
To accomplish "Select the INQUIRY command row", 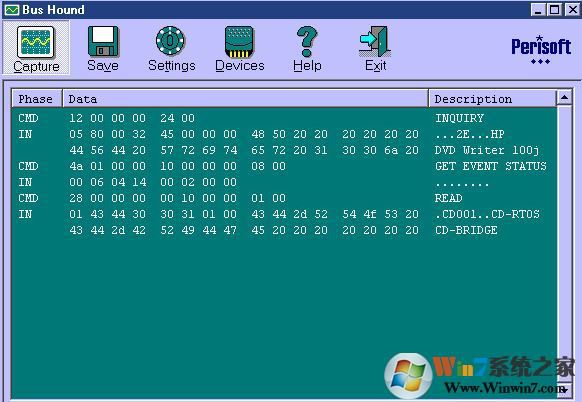I will (x=284, y=118).
